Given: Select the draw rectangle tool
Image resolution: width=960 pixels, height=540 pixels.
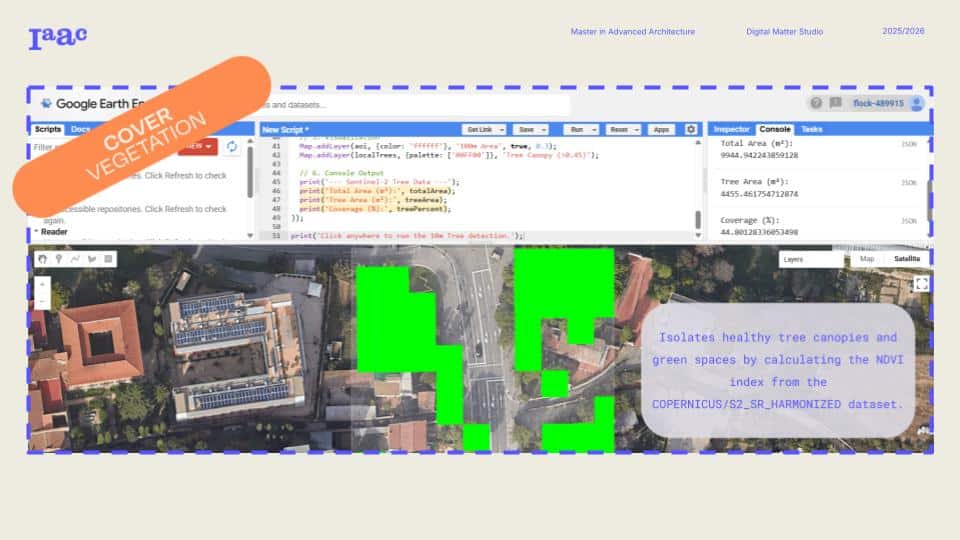Looking at the screenshot, I should (109, 259).
